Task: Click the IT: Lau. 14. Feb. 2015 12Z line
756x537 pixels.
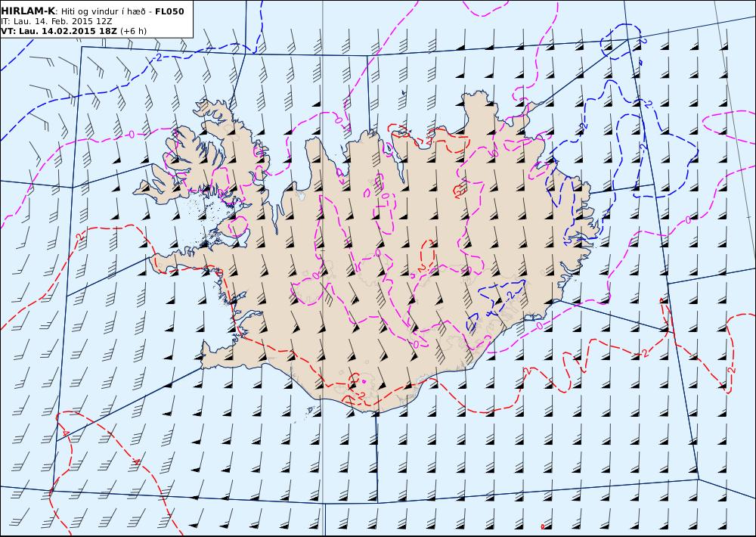Action: (x=57, y=21)
